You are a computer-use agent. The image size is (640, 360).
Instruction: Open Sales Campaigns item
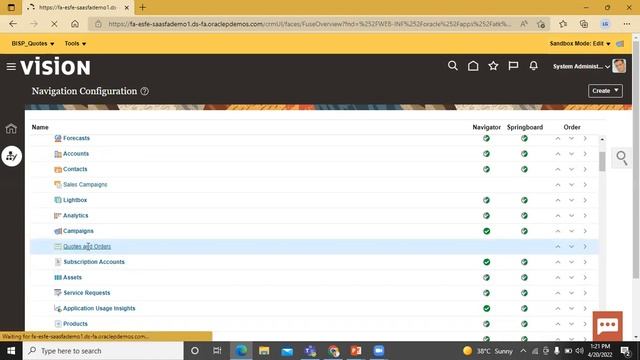click(85, 184)
